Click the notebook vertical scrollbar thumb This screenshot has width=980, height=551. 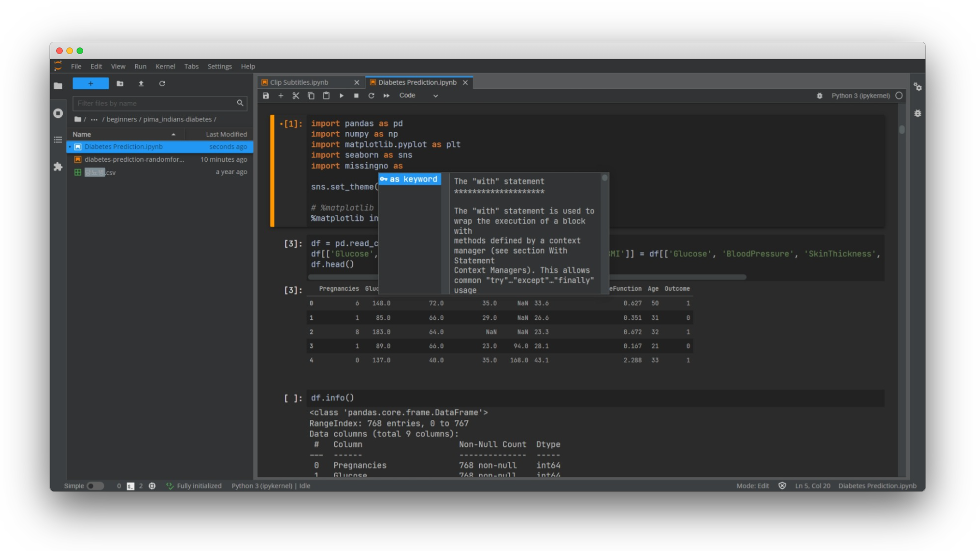[x=902, y=130]
